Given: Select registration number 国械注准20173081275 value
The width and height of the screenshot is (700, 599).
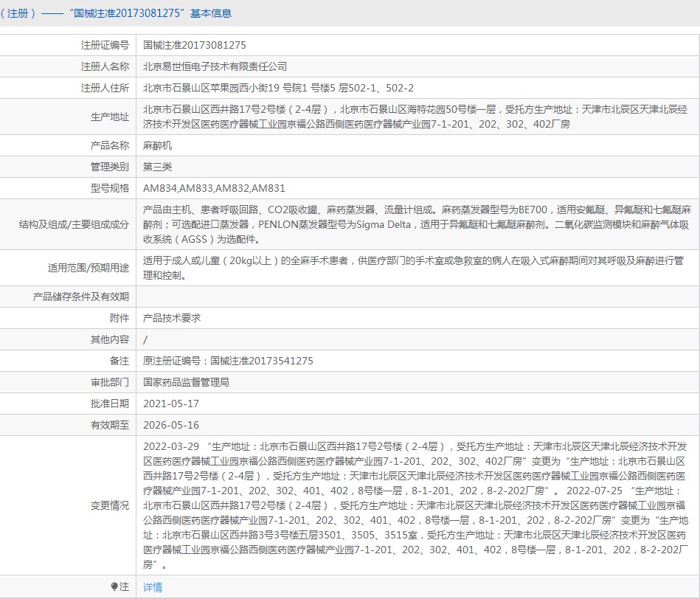Looking at the screenshot, I should click(195, 45).
